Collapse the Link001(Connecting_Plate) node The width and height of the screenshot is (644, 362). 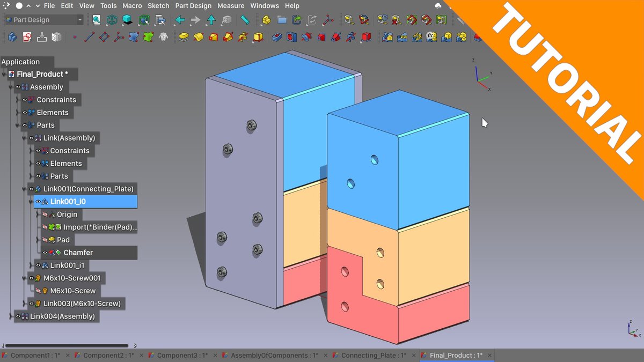[24, 189]
